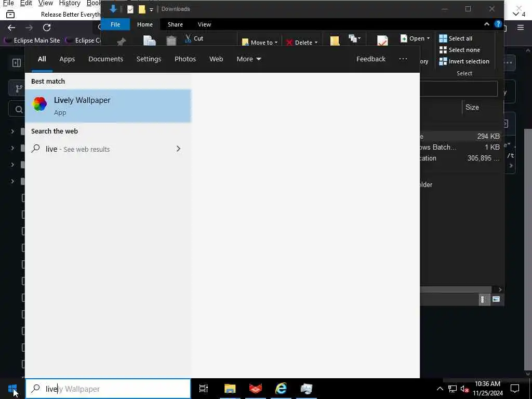Expand live web results arrow
Image resolution: width=532 pixels, height=399 pixels.
[179, 149]
